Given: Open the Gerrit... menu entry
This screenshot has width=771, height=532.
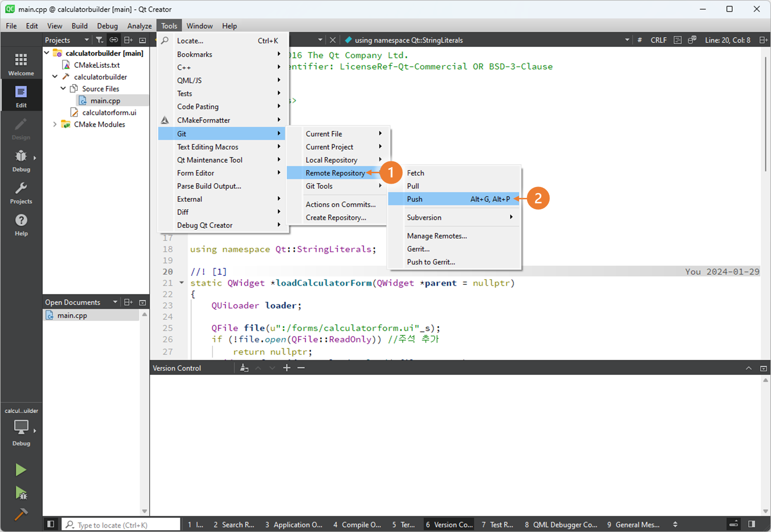Looking at the screenshot, I should 455,249.
